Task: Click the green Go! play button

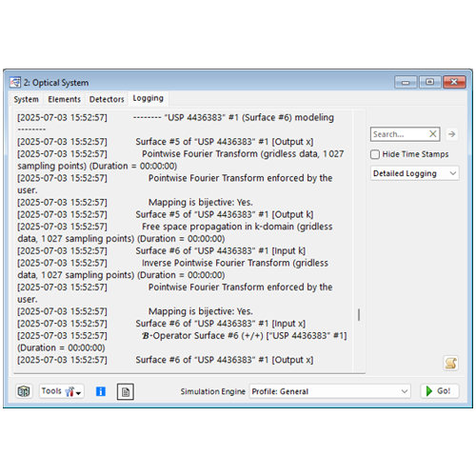Action: (440, 391)
